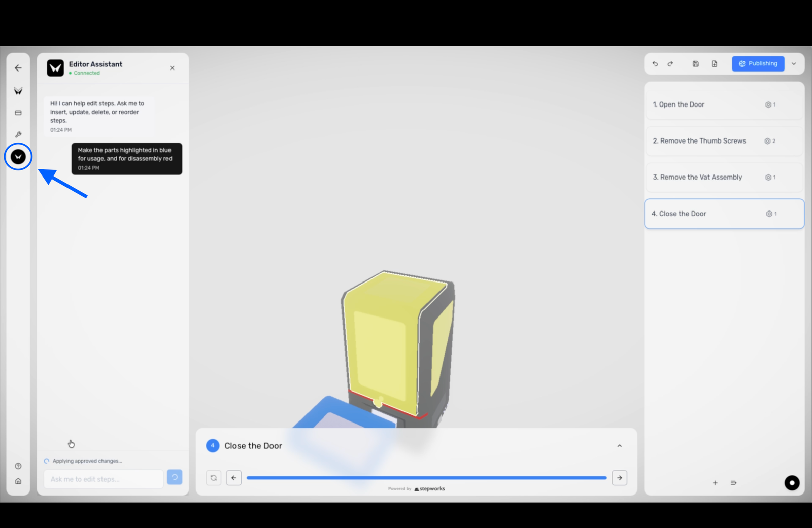
Task: Open the card panel icon in sidebar
Action: [x=18, y=113]
